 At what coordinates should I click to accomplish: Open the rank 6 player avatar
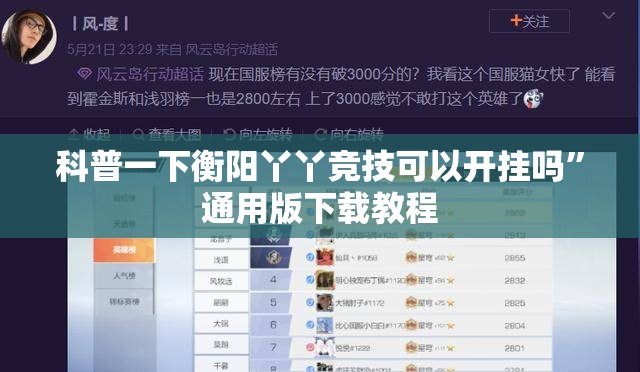point(325,325)
